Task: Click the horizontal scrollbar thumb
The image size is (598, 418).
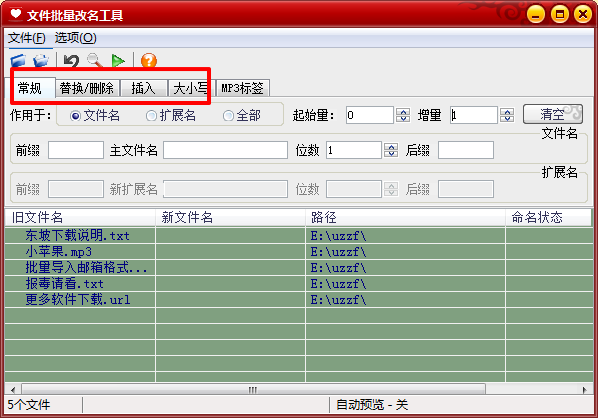Action: tap(253, 389)
